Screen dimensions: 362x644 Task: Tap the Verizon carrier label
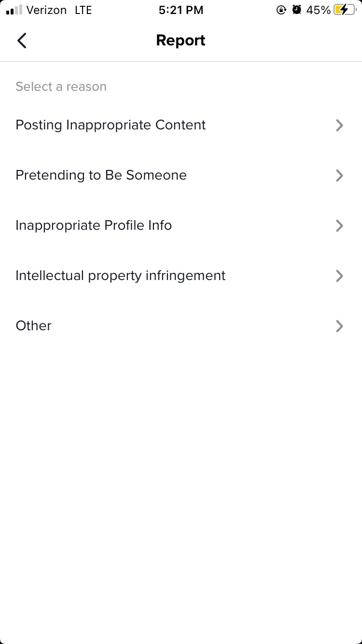point(47,10)
